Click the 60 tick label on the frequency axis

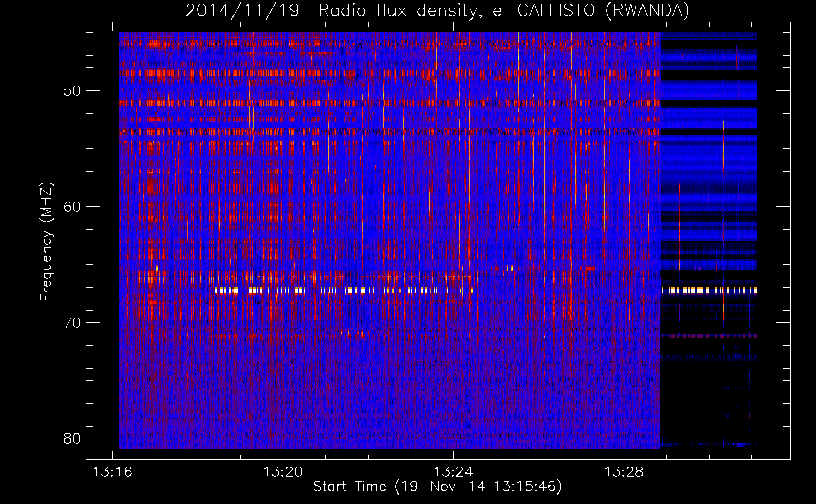coord(72,207)
